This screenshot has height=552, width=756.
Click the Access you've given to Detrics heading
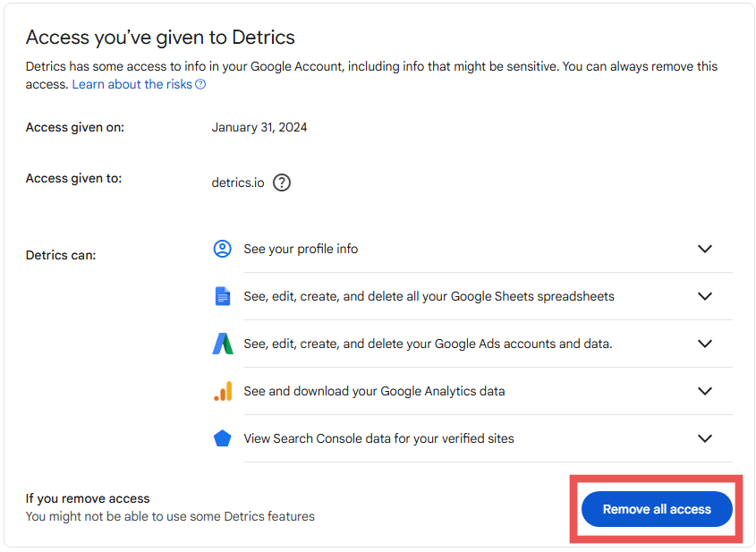(x=161, y=38)
